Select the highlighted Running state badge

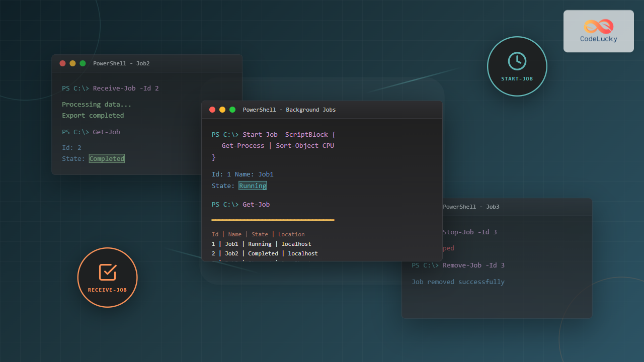pyautogui.click(x=253, y=186)
